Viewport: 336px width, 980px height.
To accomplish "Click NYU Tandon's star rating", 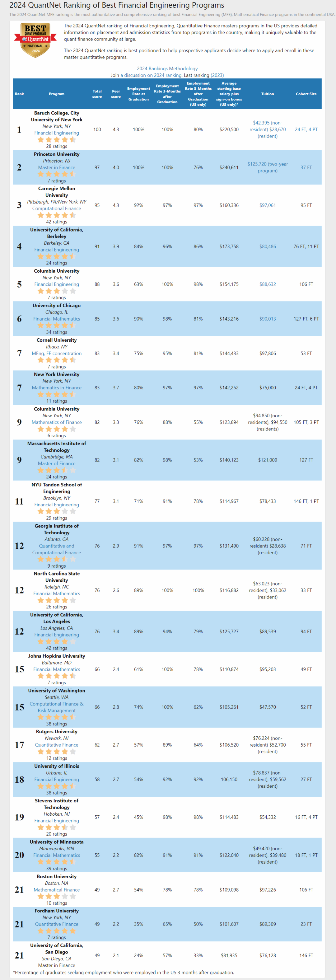I will coord(57,511).
